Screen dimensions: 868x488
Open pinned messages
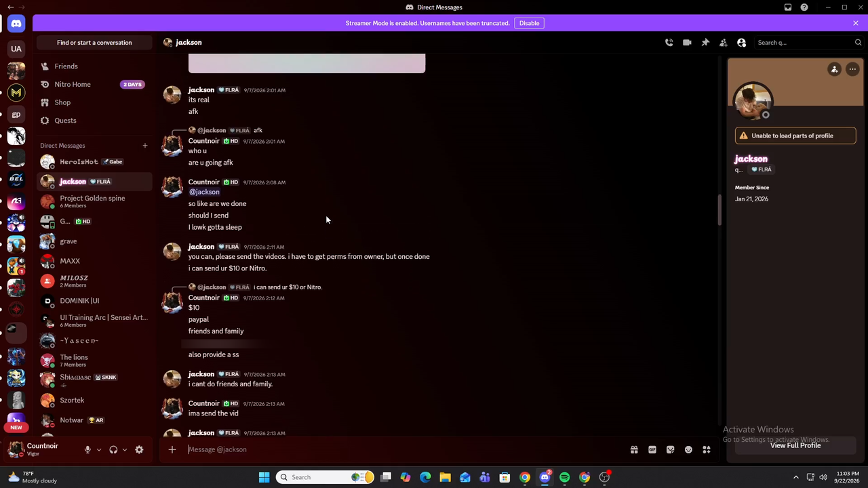click(x=705, y=43)
